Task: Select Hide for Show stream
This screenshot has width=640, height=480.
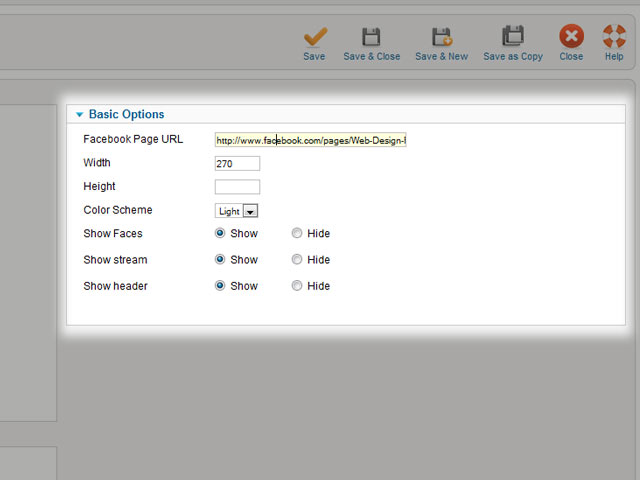Action: (297, 259)
